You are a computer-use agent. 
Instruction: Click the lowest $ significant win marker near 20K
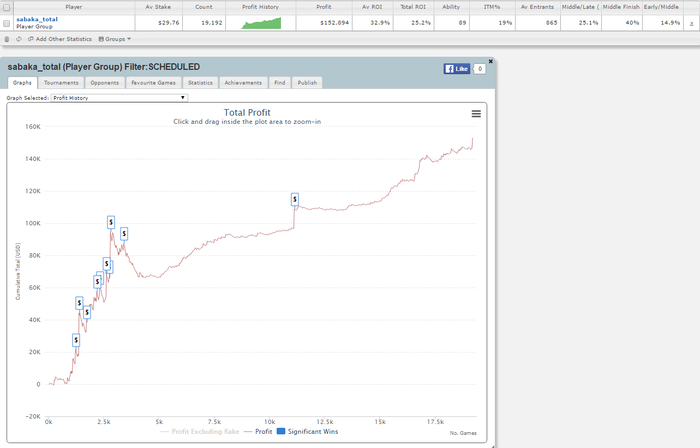click(x=76, y=340)
